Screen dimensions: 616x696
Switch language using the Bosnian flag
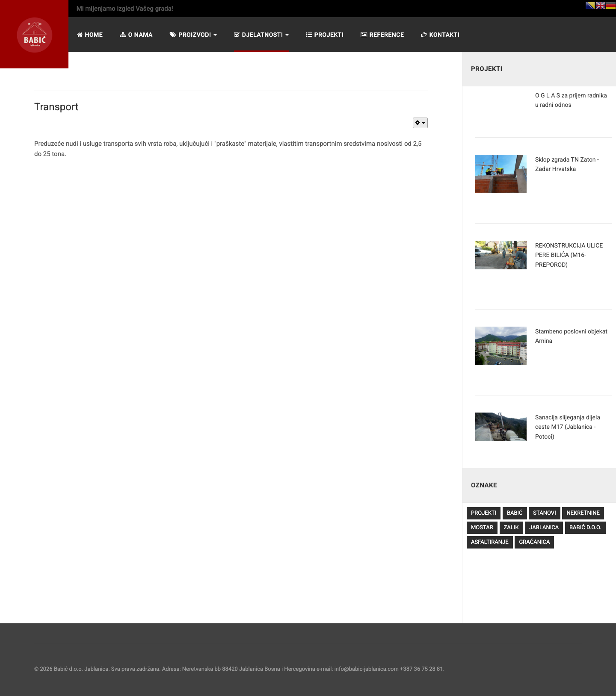(x=590, y=6)
